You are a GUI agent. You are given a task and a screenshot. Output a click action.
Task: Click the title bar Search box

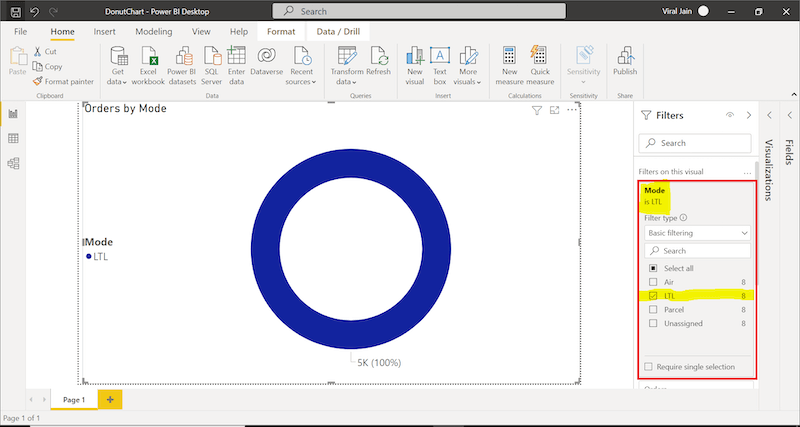[x=419, y=11]
